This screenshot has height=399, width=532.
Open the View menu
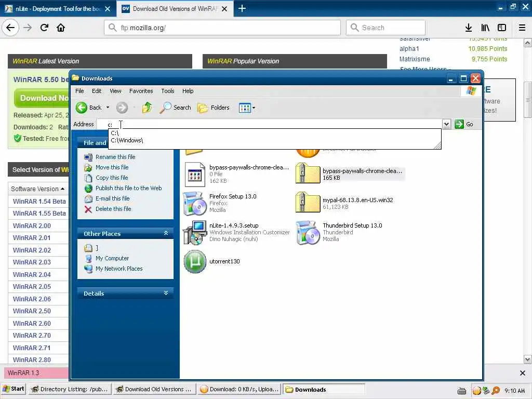click(x=115, y=91)
